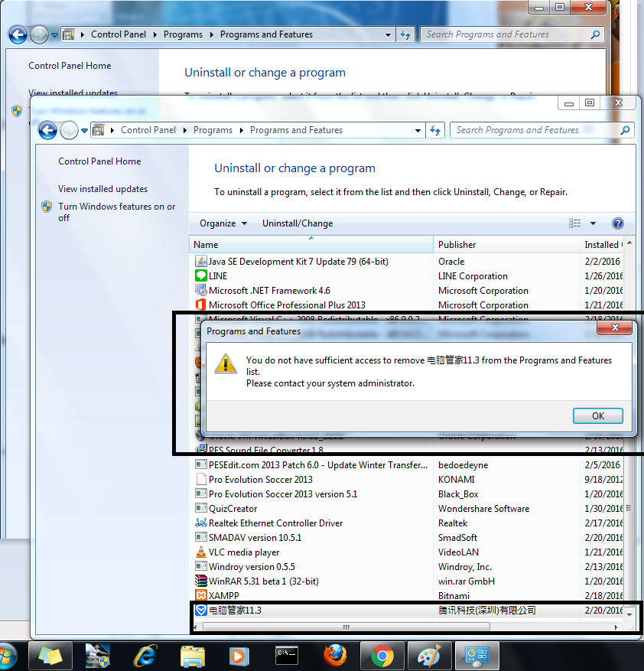Close the insufficient access dialog with X
Image resolution: width=644 pixels, height=671 pixels.
(x=615, y=327)
